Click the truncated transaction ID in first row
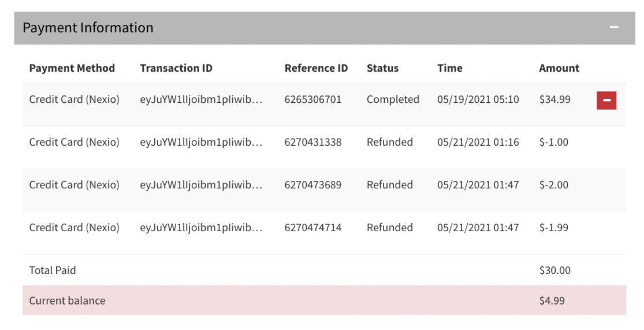The width and height of the screenshot is (644, 330). (x=201, y=99)
